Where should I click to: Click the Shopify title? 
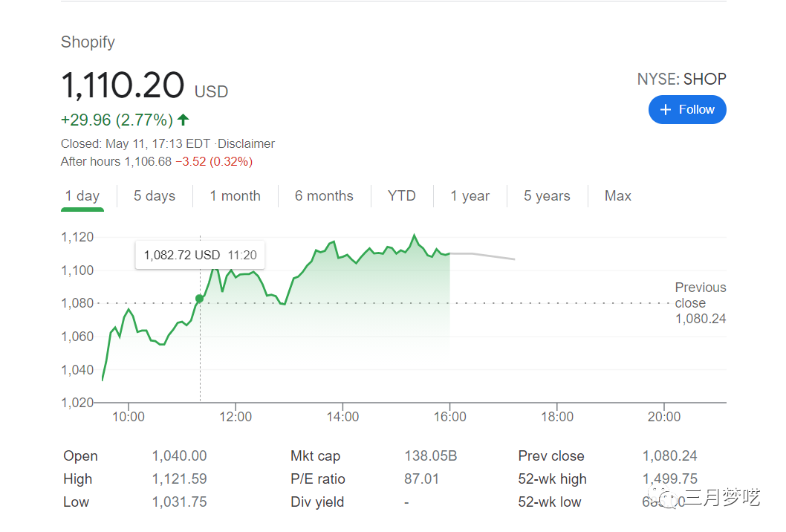[88, 42]
